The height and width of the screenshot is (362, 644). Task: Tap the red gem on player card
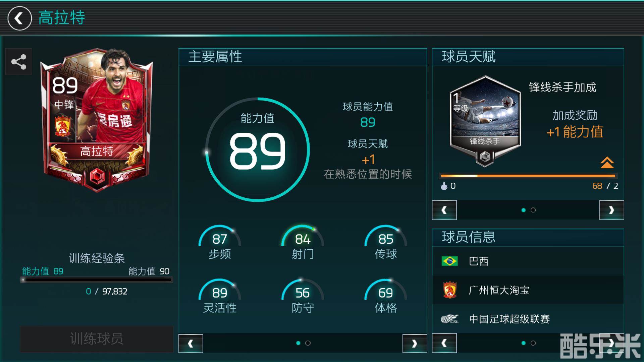point(97,176)
